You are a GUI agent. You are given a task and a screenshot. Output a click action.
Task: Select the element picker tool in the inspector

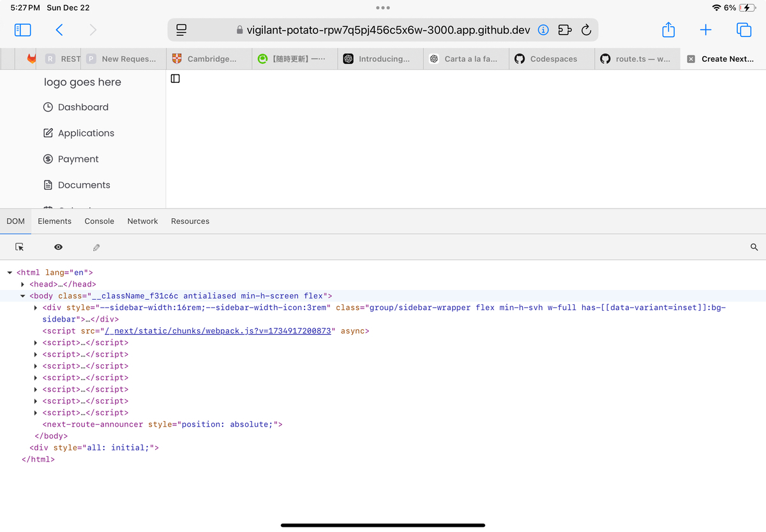pyautogui.click(x=19, y=247)
